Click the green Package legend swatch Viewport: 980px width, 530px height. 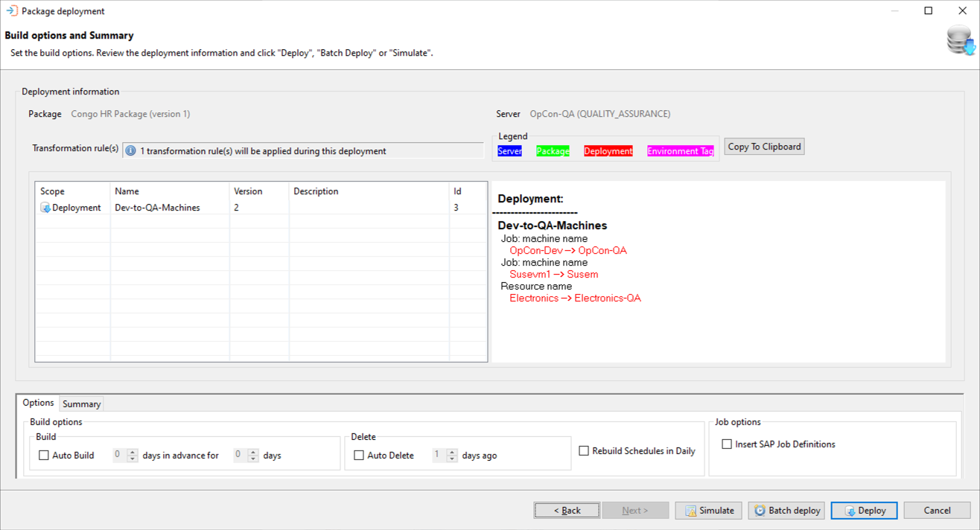pyautogui.click(x=553, y=151)
